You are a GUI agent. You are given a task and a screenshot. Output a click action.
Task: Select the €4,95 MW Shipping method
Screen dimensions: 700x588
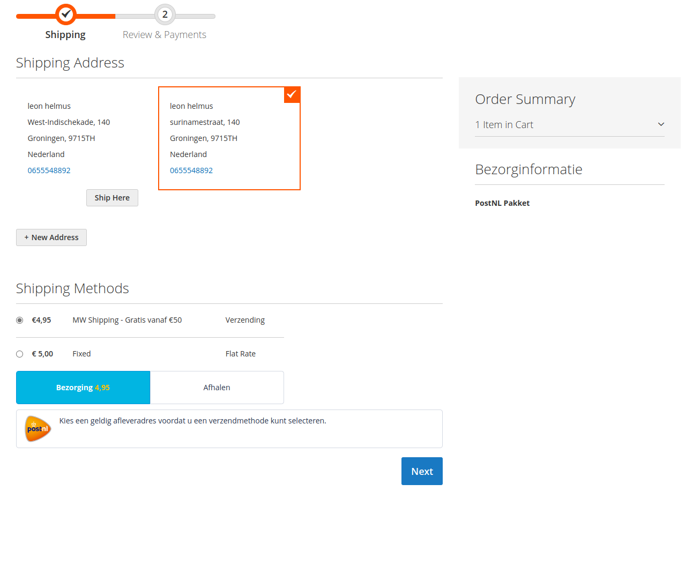(19, 319)
